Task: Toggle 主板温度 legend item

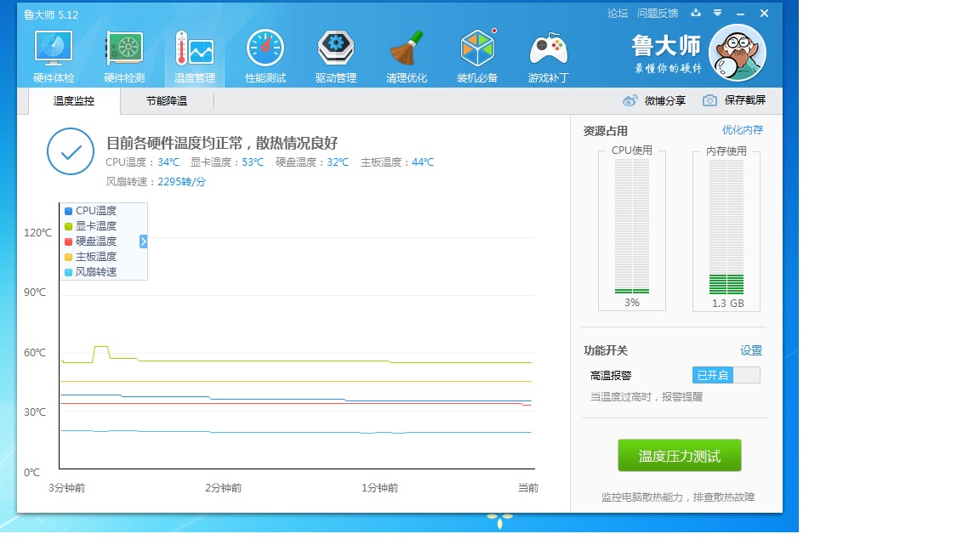Action: pos(91,256)
